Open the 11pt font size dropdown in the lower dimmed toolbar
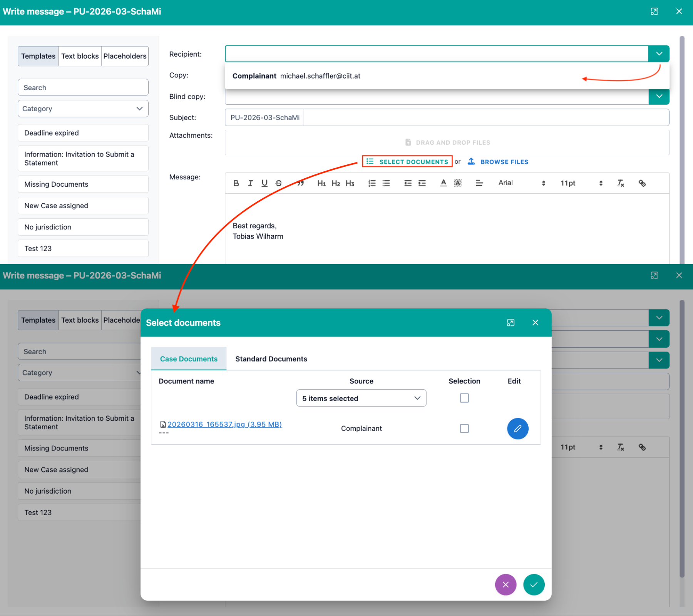This screenshot has height=616, width=693. tap(581, 447)
